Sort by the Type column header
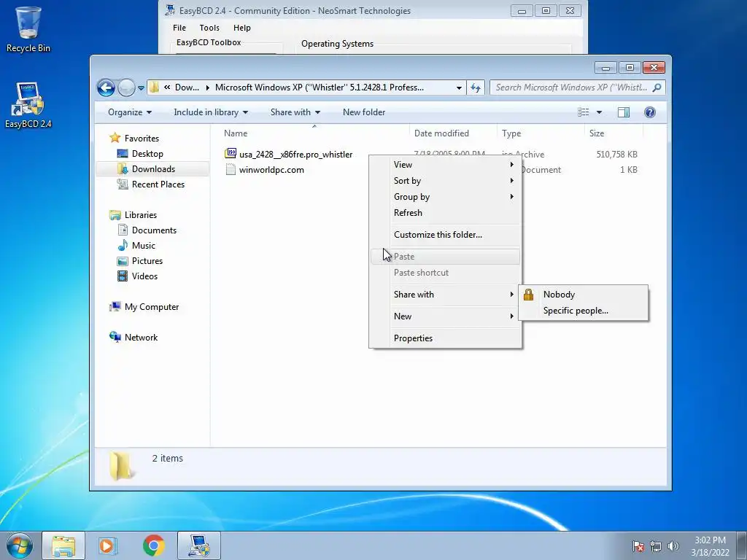 click(541, 133)
